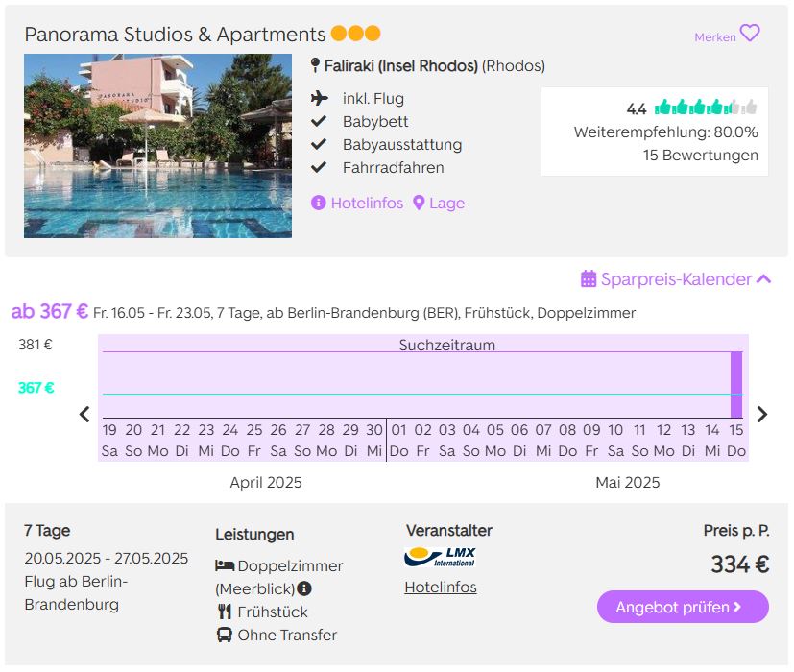This screenshot has height=672, width=794.
Task: Click Weiterempfehlung: 80.0% text
Action: [x=666, y=132]
